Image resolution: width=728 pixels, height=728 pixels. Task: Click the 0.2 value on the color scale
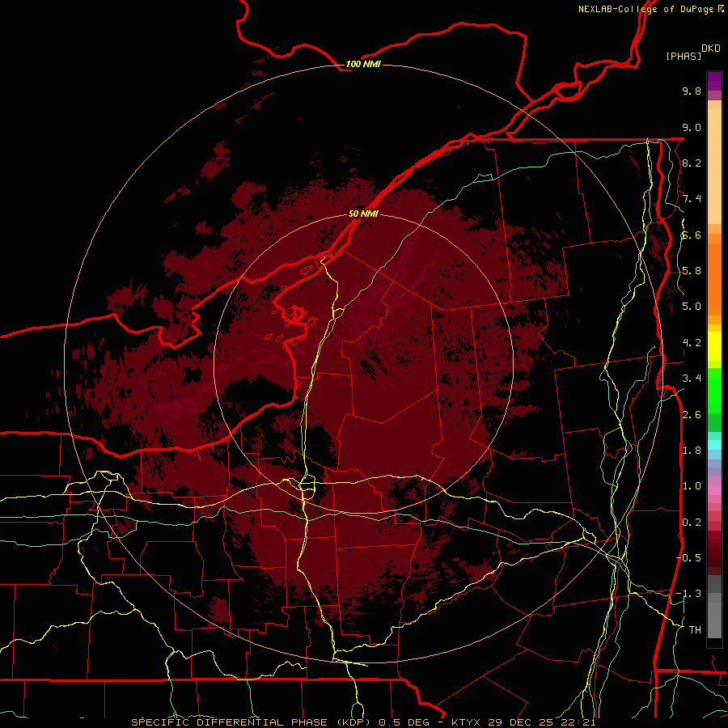coord(692,523)
